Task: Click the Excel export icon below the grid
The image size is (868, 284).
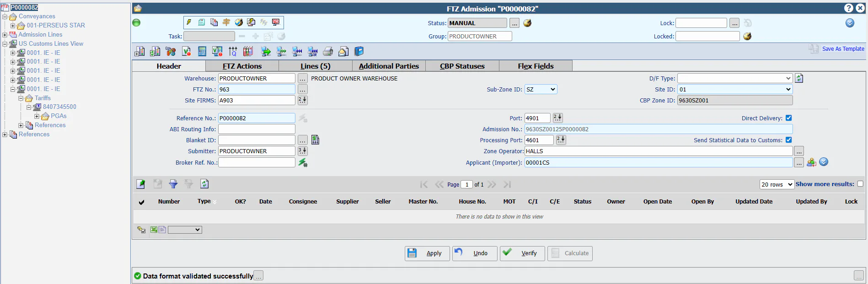Action: pos(154,230)
